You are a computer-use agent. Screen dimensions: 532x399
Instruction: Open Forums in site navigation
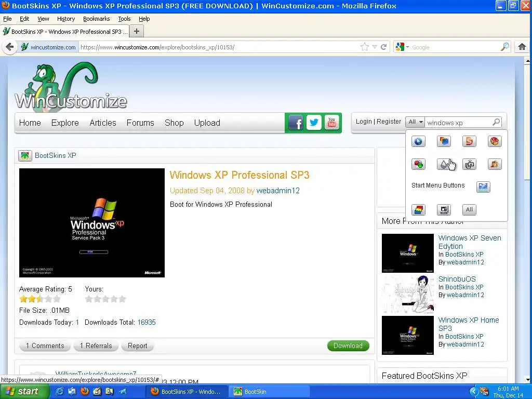point(140,123)
